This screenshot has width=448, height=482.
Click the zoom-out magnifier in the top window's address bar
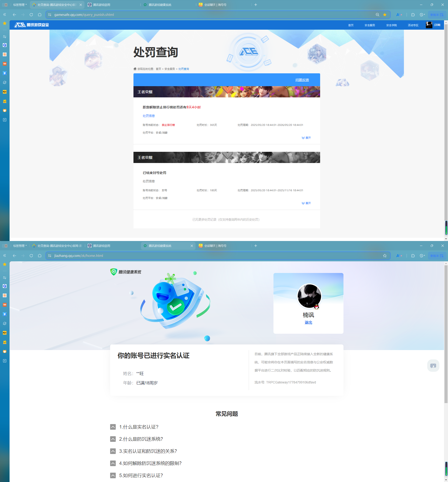point(378,14)
